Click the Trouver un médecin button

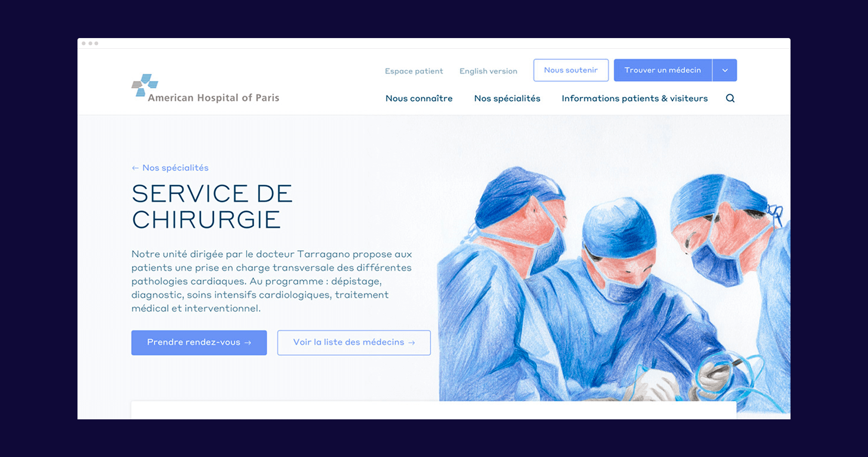point(663,70)
